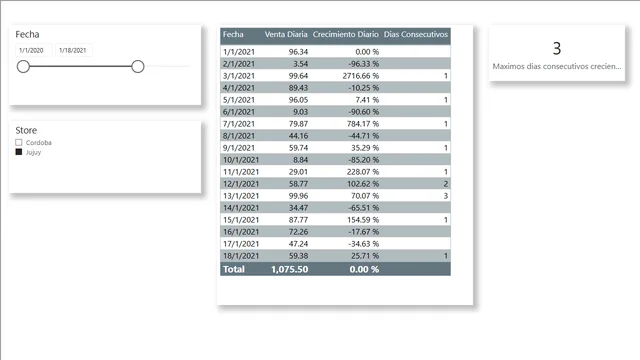
Task: Click the 70.07 % growth value
Action: point(365,196)
